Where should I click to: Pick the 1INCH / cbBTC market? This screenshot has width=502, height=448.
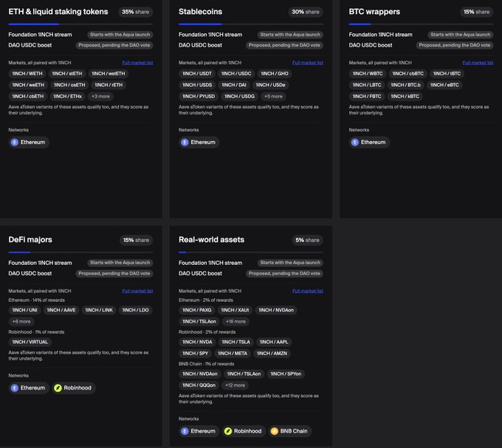pyautogui.click(x=408, y=74)
